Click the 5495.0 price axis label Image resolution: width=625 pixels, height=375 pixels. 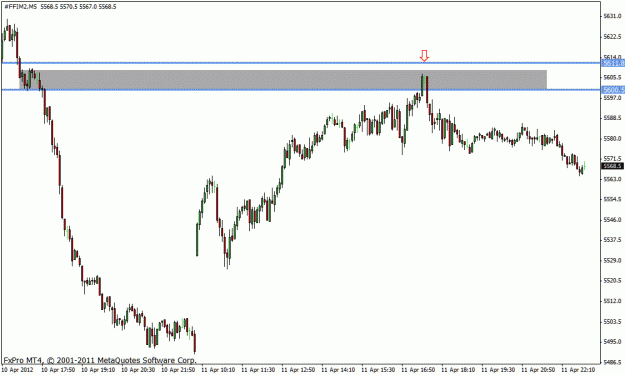[x=613, y=342]
